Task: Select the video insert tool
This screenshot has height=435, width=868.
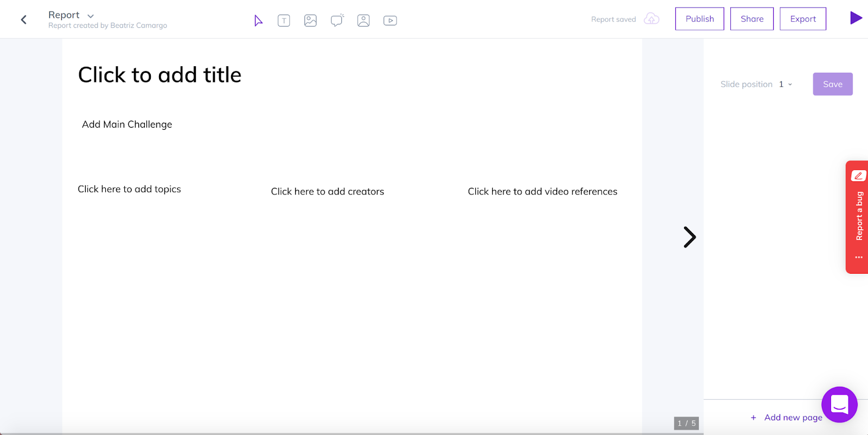Action: coord(390,21)
